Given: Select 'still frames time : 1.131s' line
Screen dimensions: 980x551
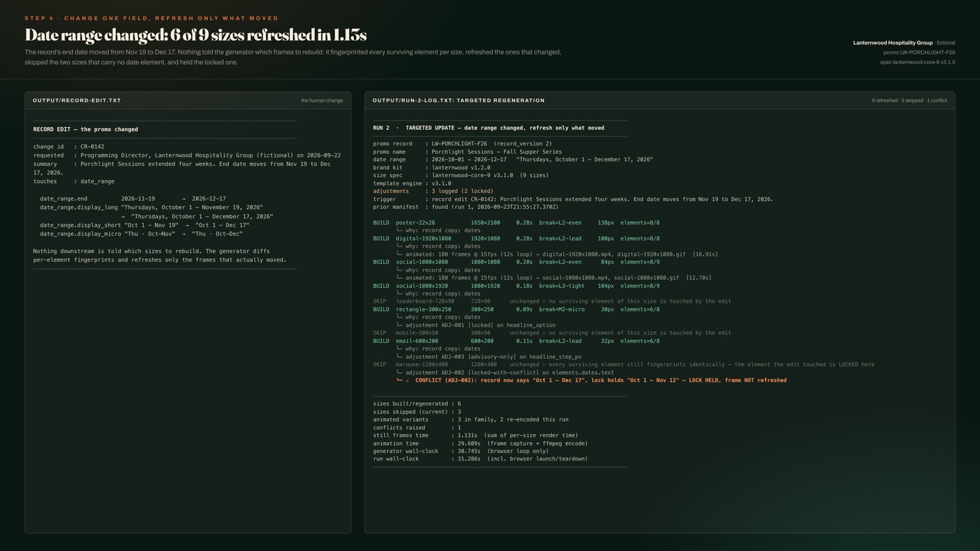Looking at the screenshot, I should [x=475, y=435].
